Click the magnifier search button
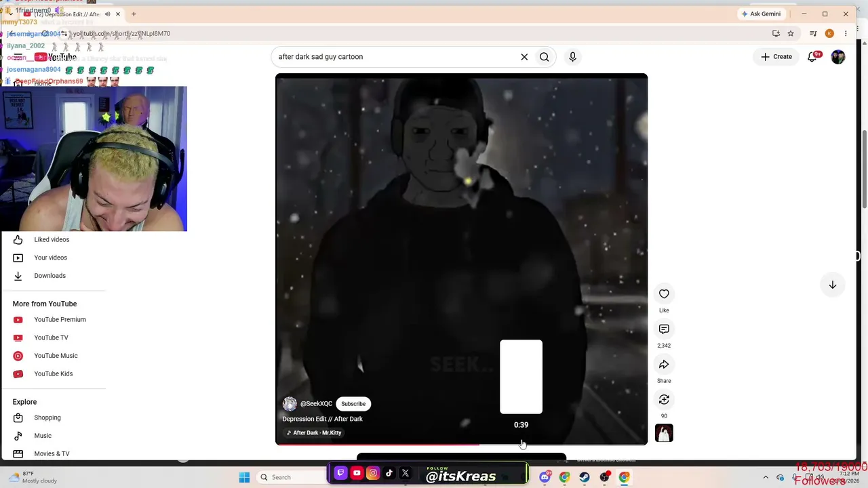Screen dimensions: 868x488 (544, 57)
